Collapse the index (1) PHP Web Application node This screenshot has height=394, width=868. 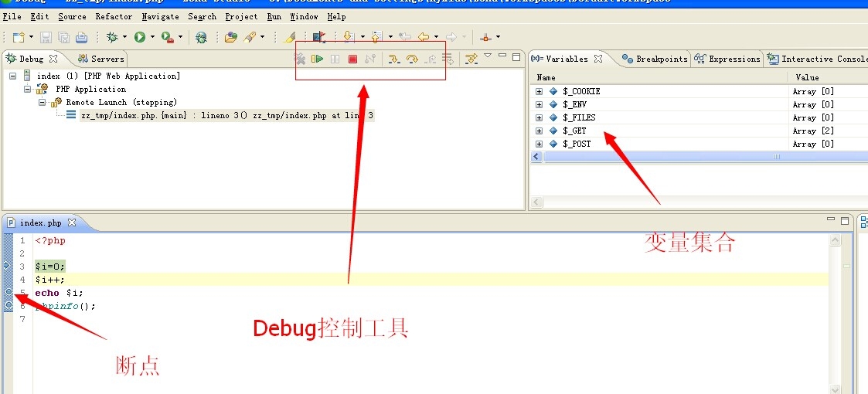(13, 76)
